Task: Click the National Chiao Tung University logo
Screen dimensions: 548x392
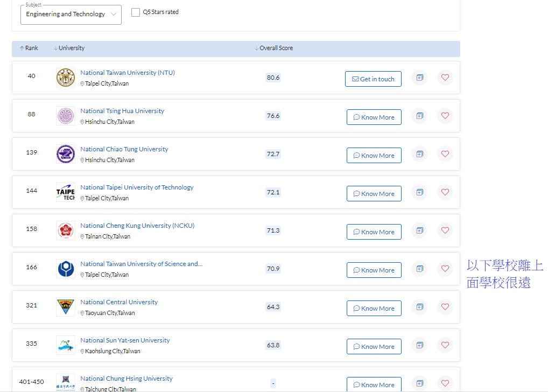Action: [x=66, y=154]
